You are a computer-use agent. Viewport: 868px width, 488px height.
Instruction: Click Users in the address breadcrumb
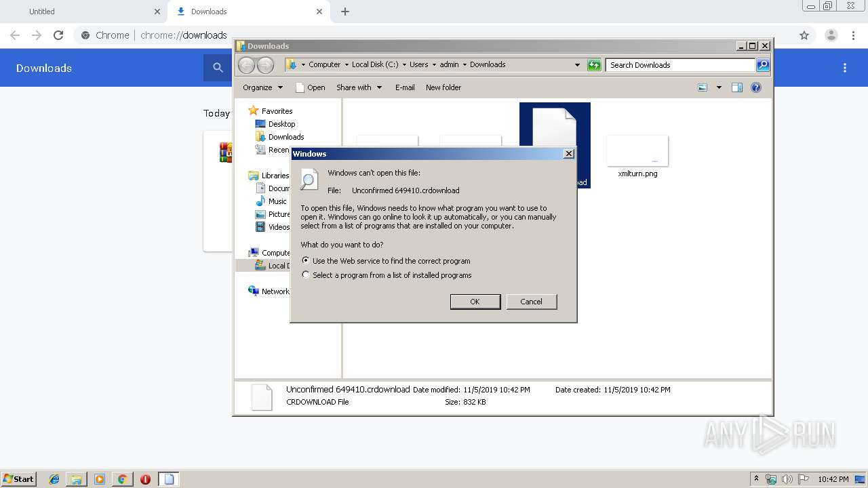point(418,65)
